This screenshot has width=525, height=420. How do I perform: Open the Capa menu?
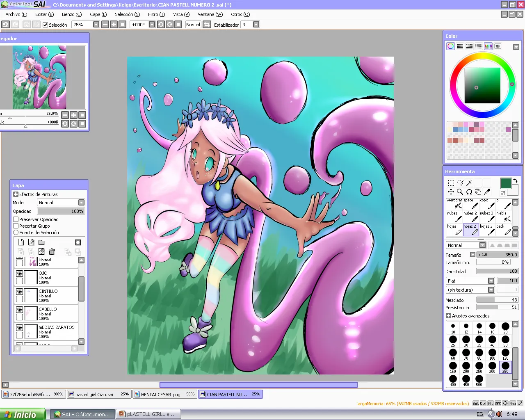98,14
